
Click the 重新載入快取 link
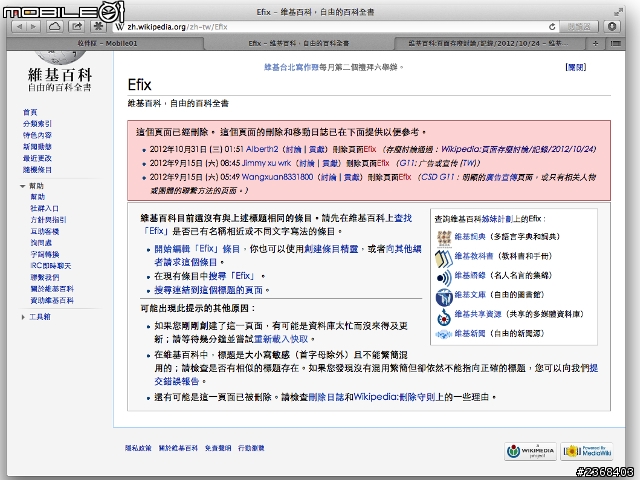(x=281, y=339)
